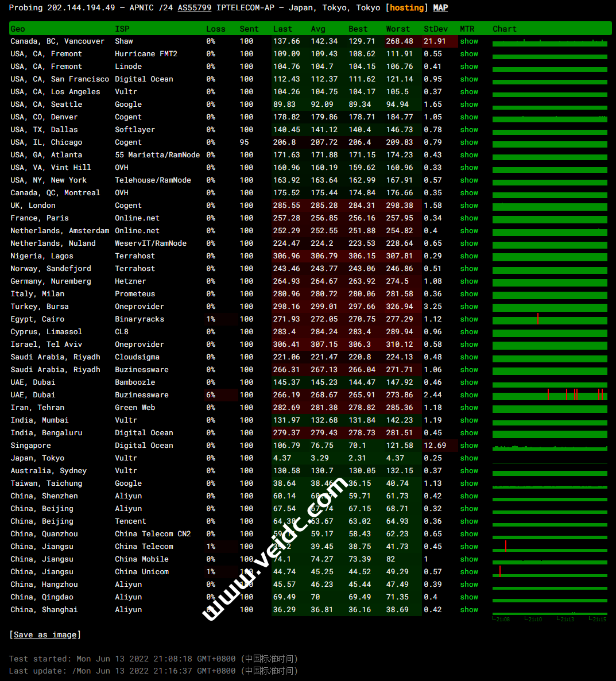The width and height of the screenshot is (616, 681).
Task: Select 'Green Web' ISP for Tehran
Action: (x=135, y=407)
